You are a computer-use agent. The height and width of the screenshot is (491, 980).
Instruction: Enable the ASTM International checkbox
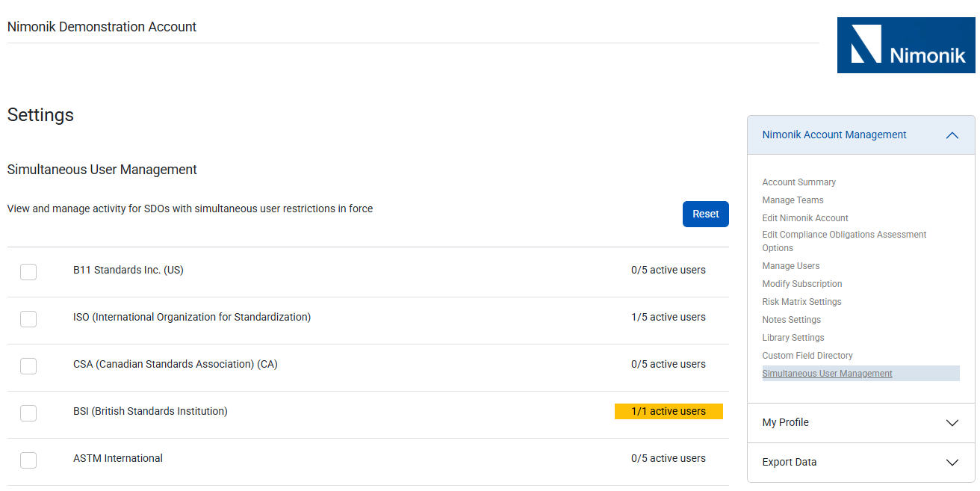tap(28, 460)
